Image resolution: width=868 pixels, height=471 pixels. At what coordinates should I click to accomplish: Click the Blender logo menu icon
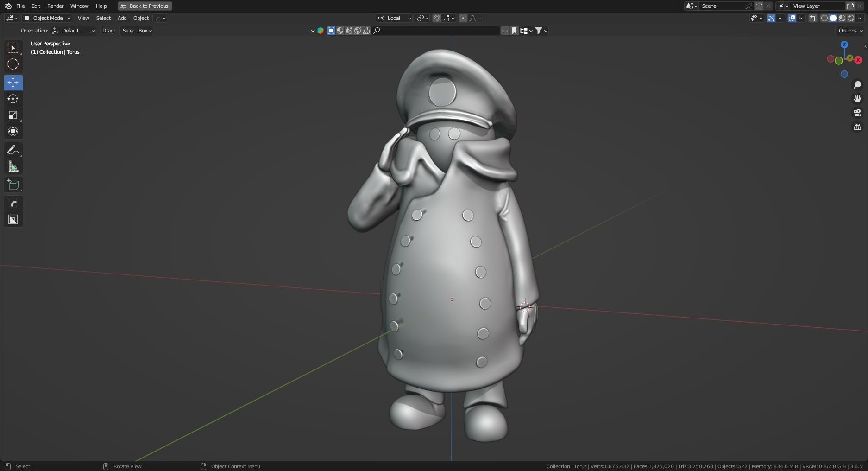point(8,6)
